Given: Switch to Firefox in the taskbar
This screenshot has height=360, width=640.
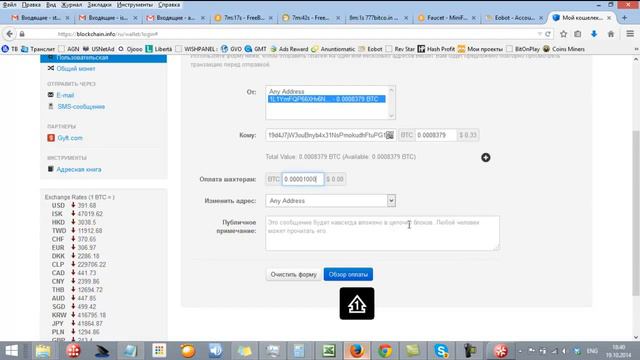Looking at the screenshot, I should (x=356, y=351).
